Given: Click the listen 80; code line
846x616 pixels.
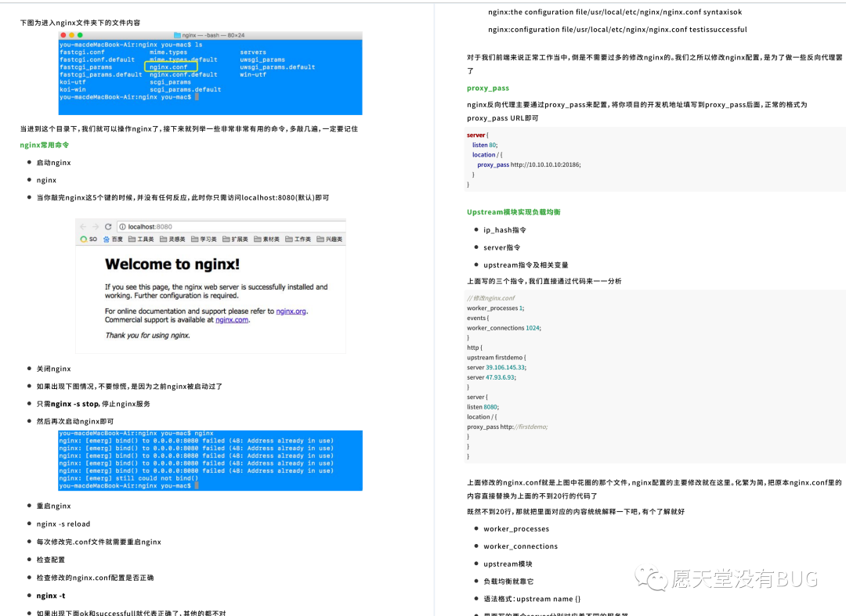Looking at the screenshot, I should click(x=485, y=145).
